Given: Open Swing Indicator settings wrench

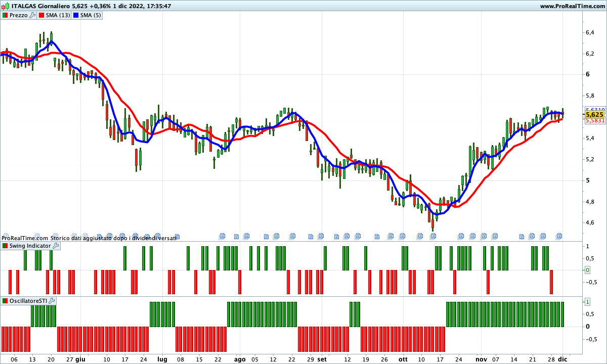Looking at the screenshot, I should click(56, 246).
